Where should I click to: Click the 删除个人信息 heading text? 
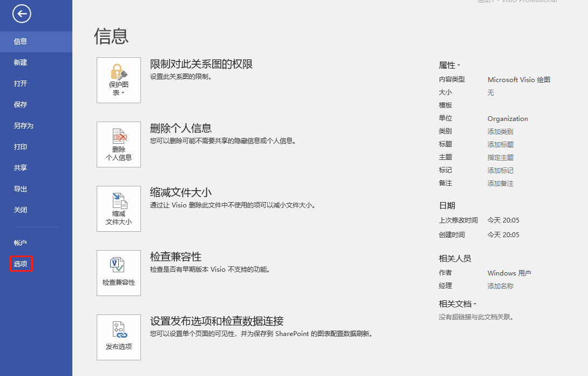point(181,129)
